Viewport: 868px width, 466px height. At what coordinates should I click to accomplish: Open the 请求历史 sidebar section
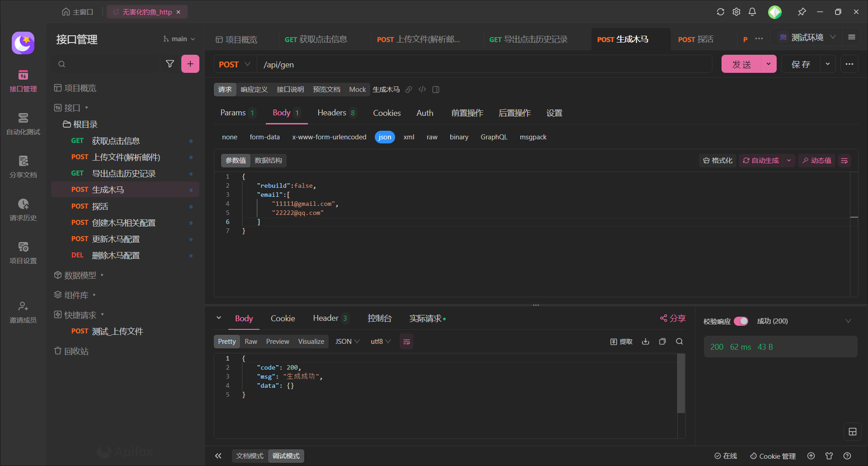[23, 210]
